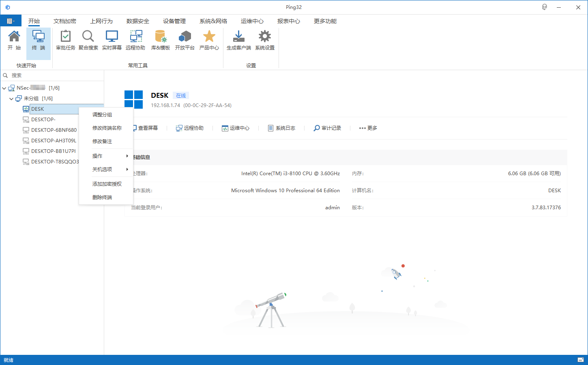This screenshot has height=365, width=588.
Task: Click Ping32 app logo in title bar
Action: (x=7, y=7)
